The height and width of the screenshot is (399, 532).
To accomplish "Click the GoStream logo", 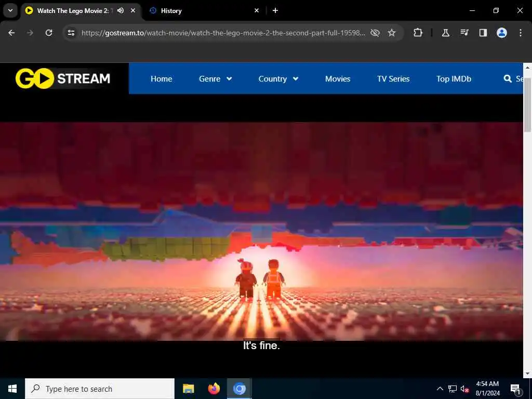I will click(x=63, y=78).
